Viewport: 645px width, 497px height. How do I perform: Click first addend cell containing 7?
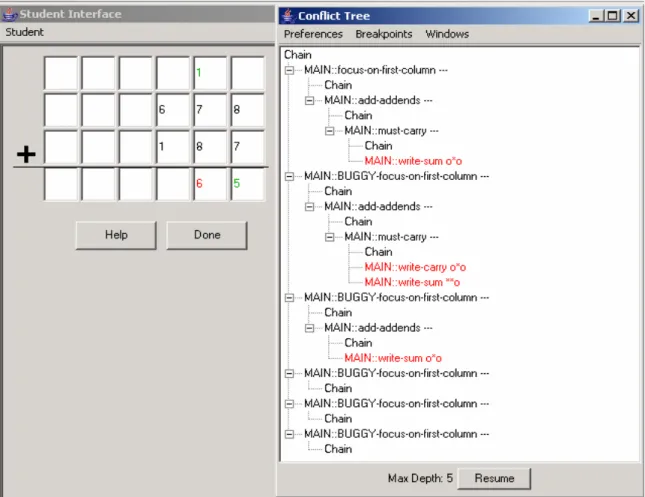pos(210,110)
